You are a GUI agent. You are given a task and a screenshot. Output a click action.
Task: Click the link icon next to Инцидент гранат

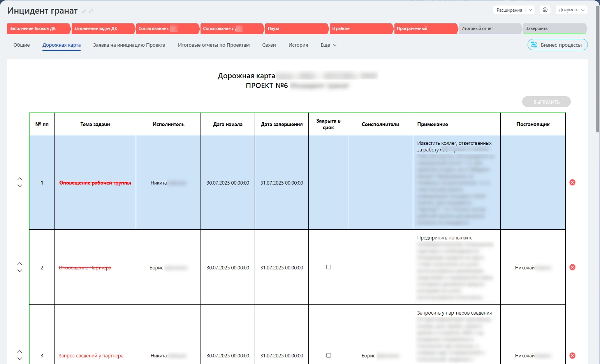(x=91, y=11)
